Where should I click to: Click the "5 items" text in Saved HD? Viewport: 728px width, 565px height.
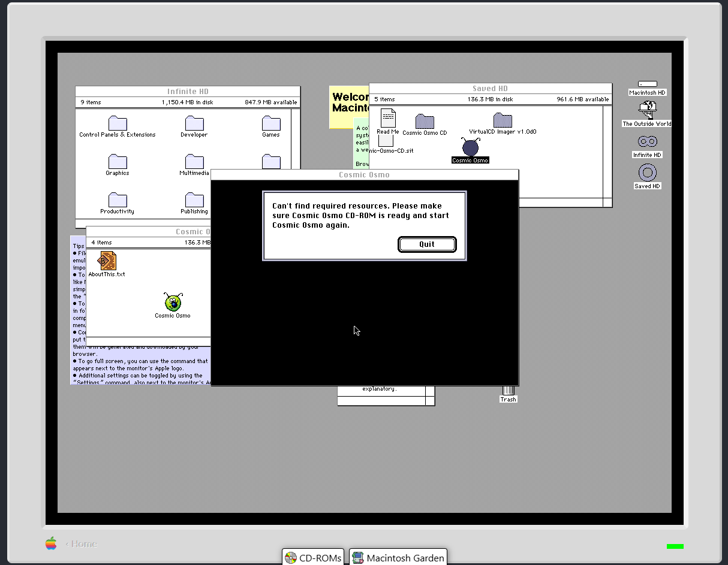coord(384,99)
